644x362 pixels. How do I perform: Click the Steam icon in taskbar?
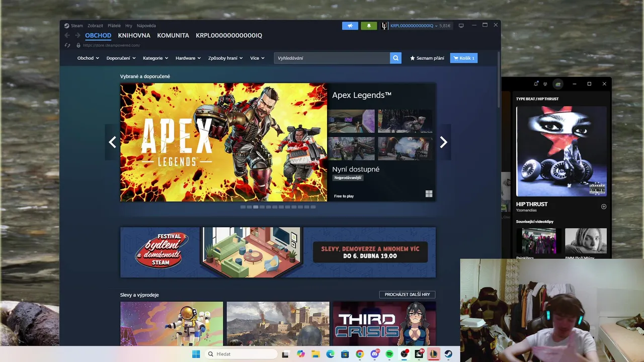pyautogui.click(x=448, y=354)
